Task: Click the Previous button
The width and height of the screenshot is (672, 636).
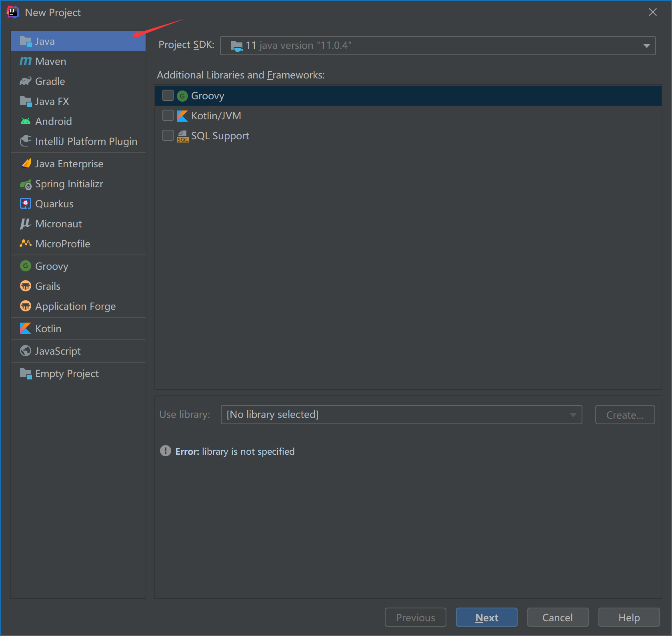Action: click(x=415, y=617)
